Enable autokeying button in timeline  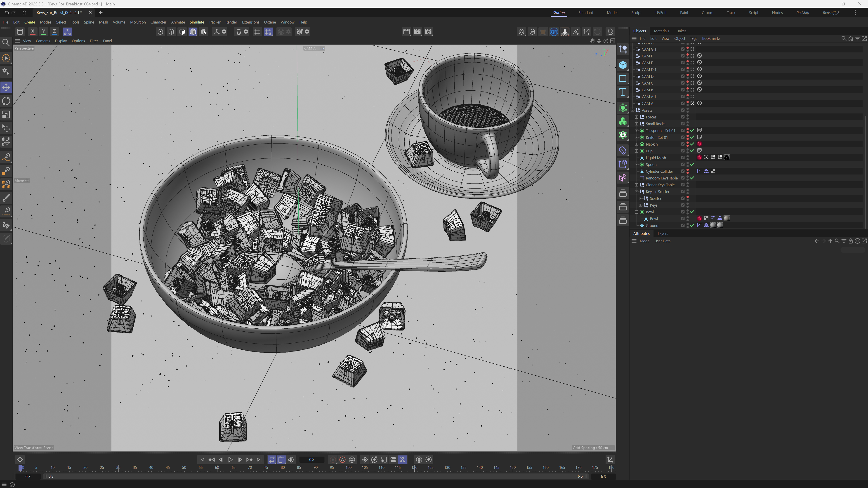(342, 460)
